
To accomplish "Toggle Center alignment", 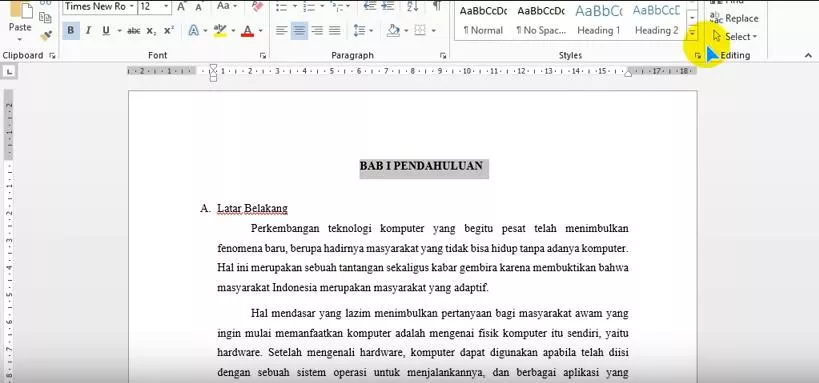I will tap(299, 31).
